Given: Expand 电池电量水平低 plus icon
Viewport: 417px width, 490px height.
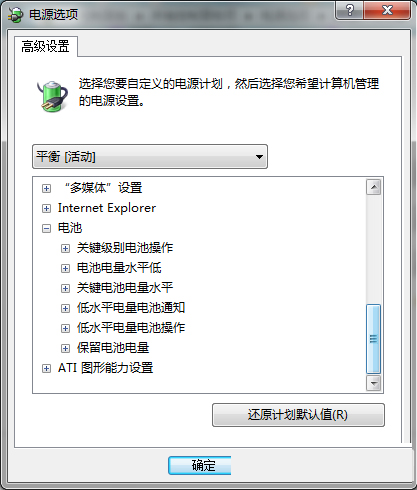Looking at the screenshot, I should tap(65, 268).
